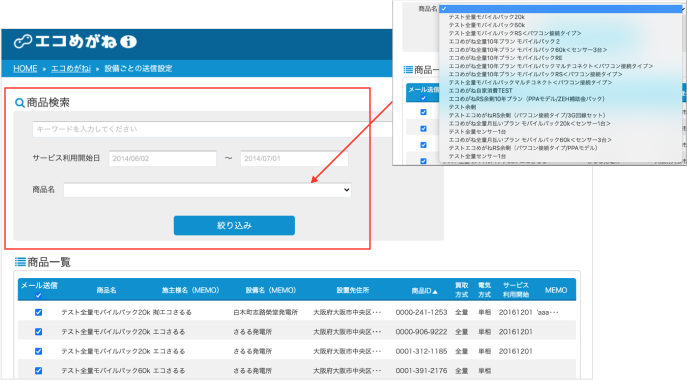Select the blank checked option atop the expanded list
Screen dimensions: 687x380
coord(561,9)
